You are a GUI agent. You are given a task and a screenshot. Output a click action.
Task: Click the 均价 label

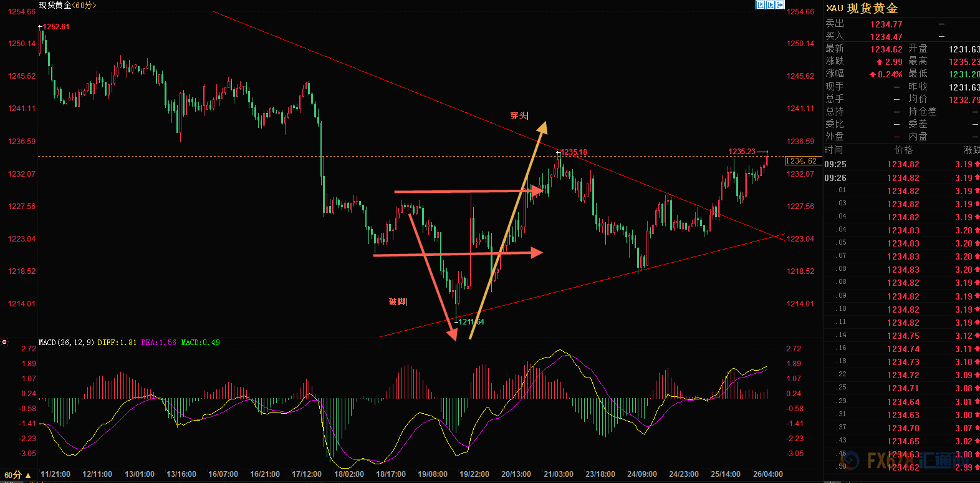point(918,99)
